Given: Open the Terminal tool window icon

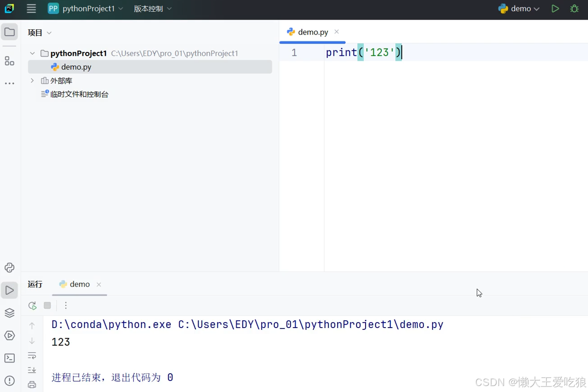Looking at the screenshot, I should [9, 358].
